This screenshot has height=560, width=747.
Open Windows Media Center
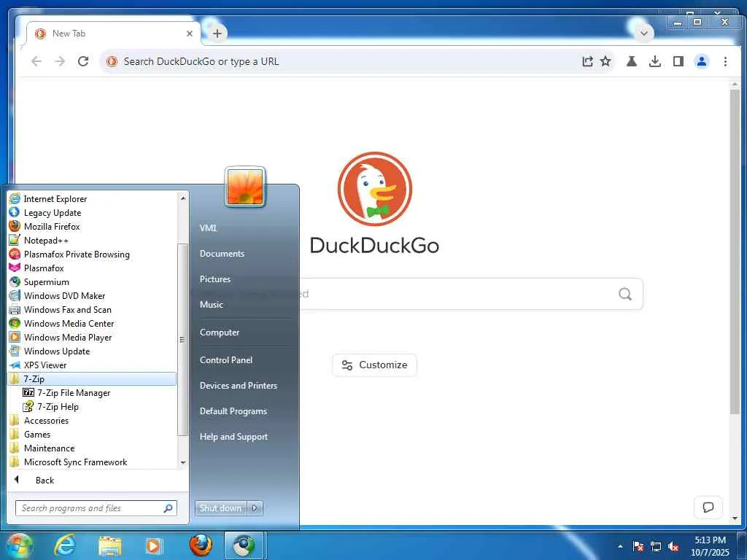(93, 323)
